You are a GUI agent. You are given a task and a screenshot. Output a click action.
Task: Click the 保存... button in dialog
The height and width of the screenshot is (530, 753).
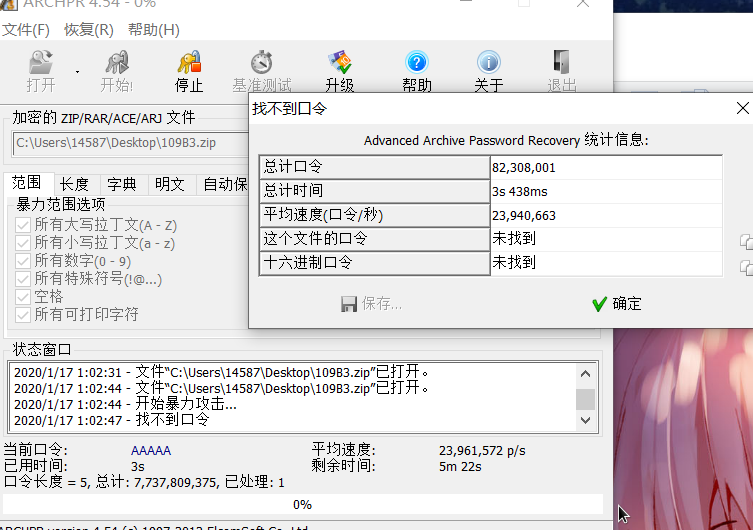coord(371,303)
